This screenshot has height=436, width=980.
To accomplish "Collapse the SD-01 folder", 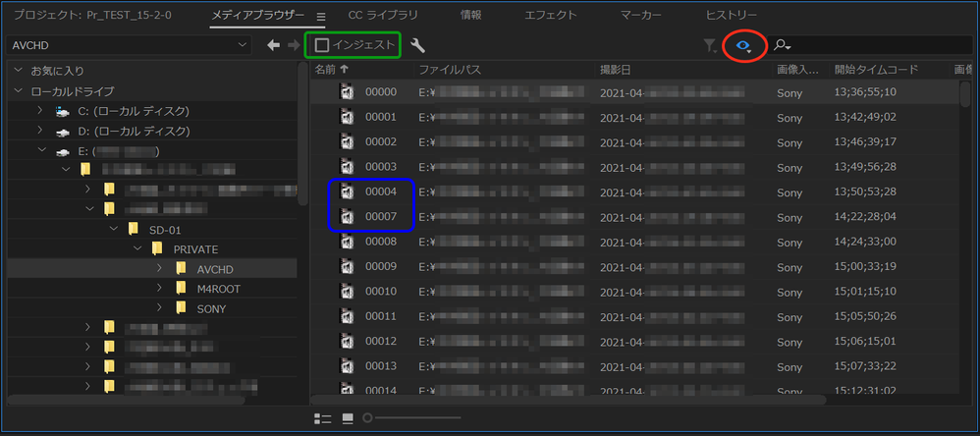I will (x=114, y=229).
